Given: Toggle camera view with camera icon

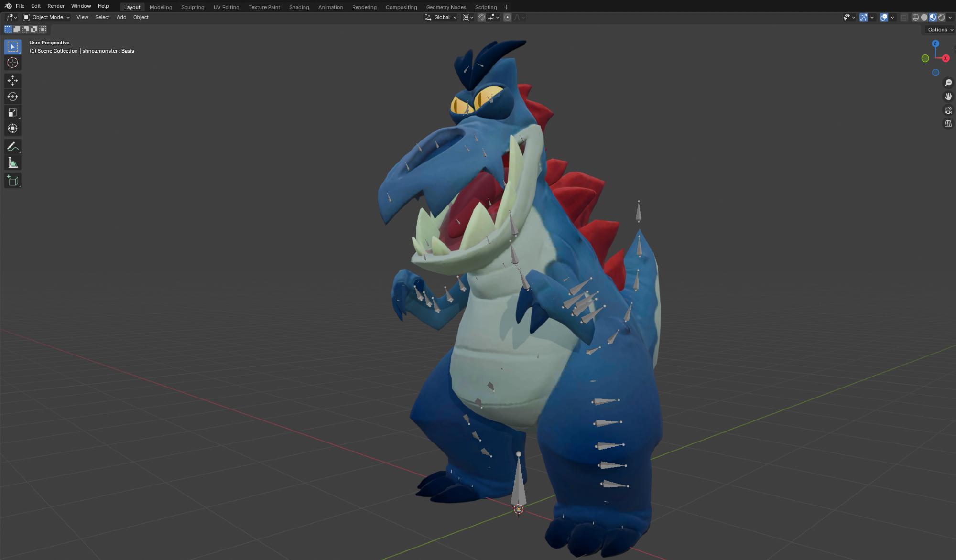Looking at the screenshot, I should pos(948,110).
